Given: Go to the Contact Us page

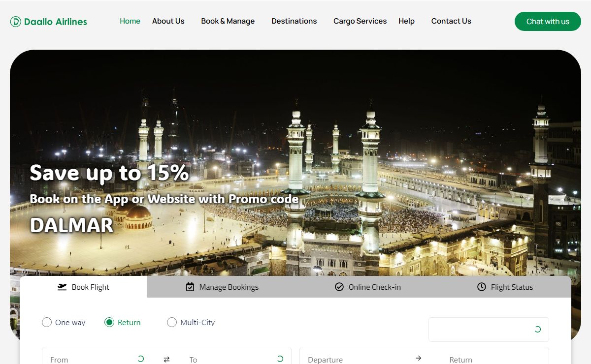Looking at the screenshot, I should click(451, 21).
